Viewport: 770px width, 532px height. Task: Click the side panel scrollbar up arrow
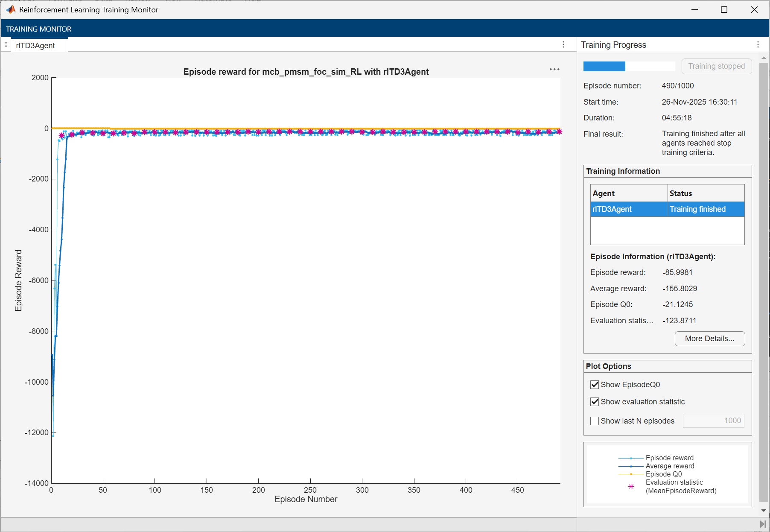pos(764,57)
